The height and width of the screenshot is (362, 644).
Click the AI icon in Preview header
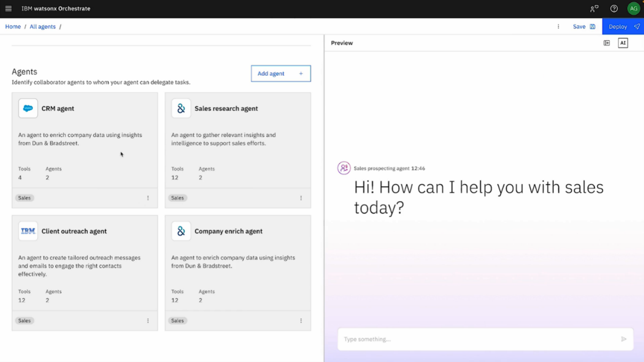pyautogui.click(x=623, y=43)
